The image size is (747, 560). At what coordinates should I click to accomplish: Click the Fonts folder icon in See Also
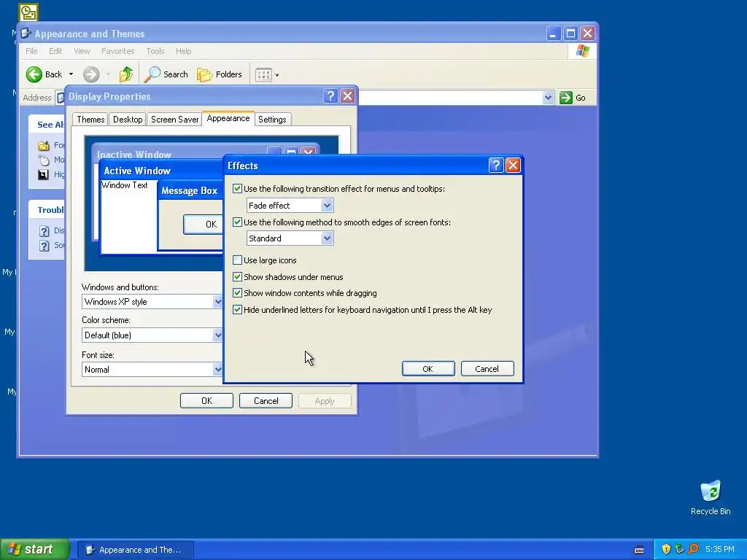click(x=44, y=145)
